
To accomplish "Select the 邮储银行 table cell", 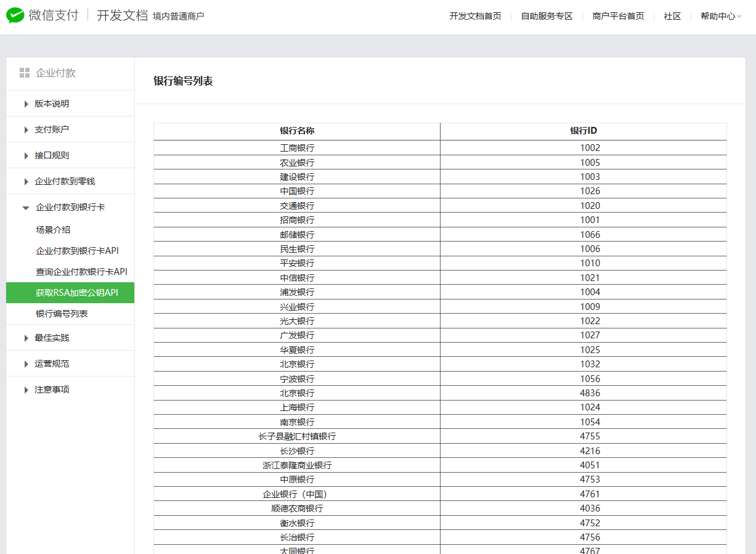I will point(297,235).
